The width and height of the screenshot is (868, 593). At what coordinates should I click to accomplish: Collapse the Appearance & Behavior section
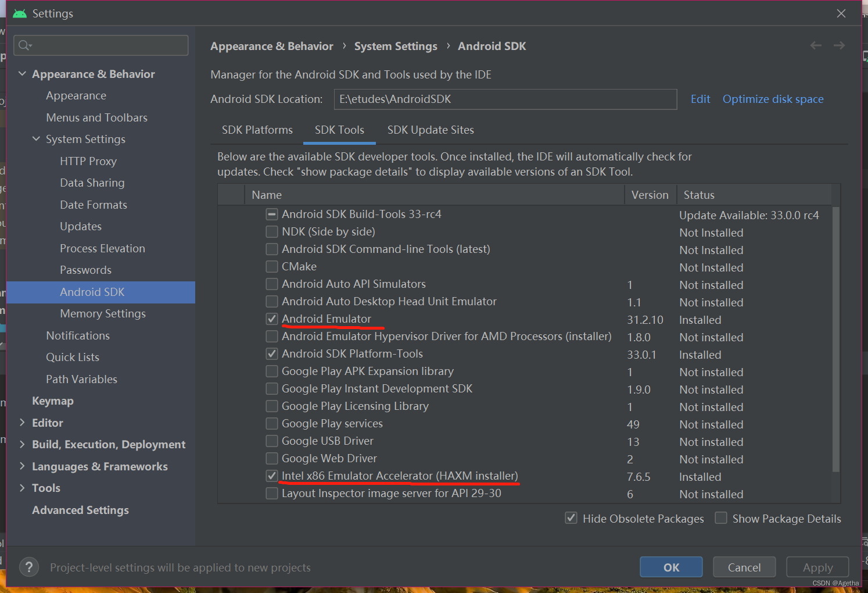coord(22,74)
